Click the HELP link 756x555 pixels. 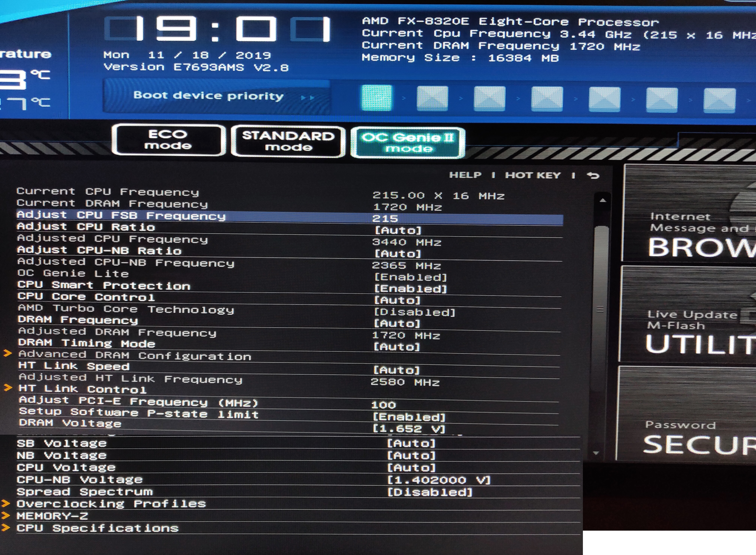(x=465, y=175)
